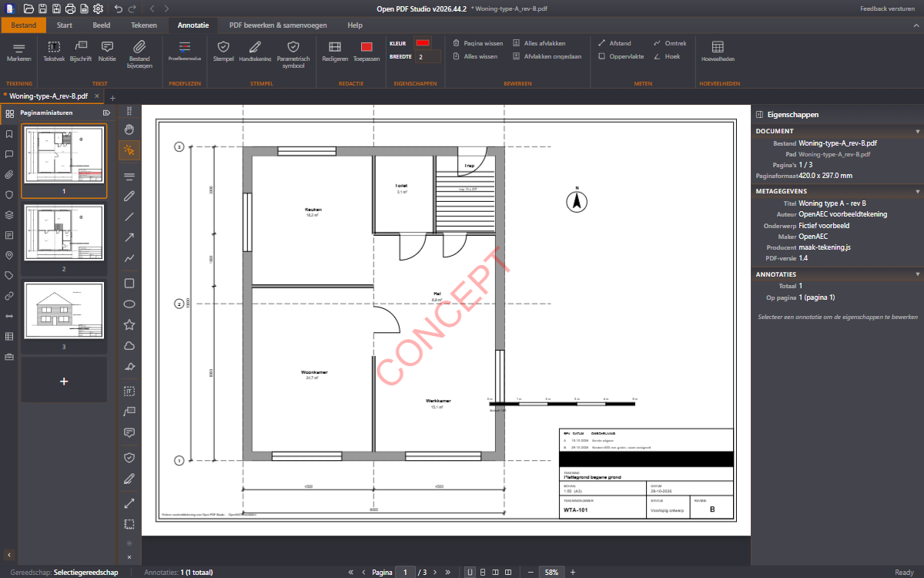Collapse the Annotaties section
Screen dimensions: 924x578
pos(917,274)
